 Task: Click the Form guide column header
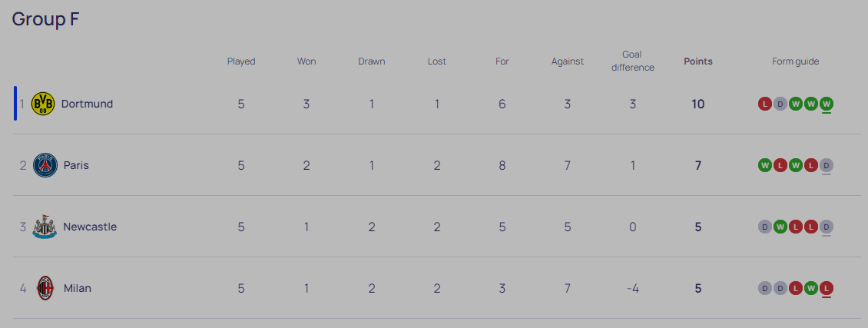coord(796,61)
